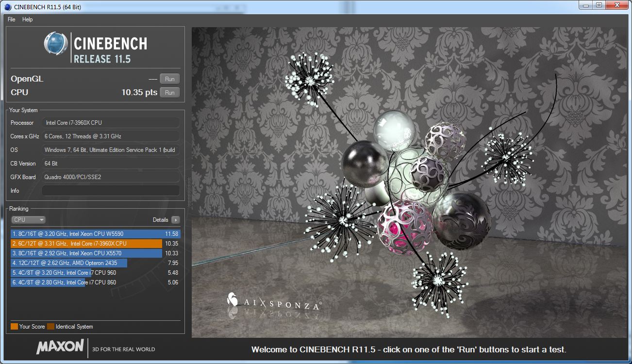This screenshot has height=364, width=632.
Task: Maximize the CINEBENCH window
Action: 599,5
